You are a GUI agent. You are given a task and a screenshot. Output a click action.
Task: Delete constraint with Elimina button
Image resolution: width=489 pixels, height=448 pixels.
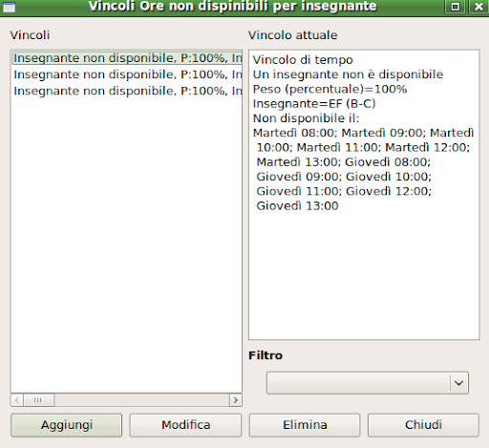tap(305, 425)
